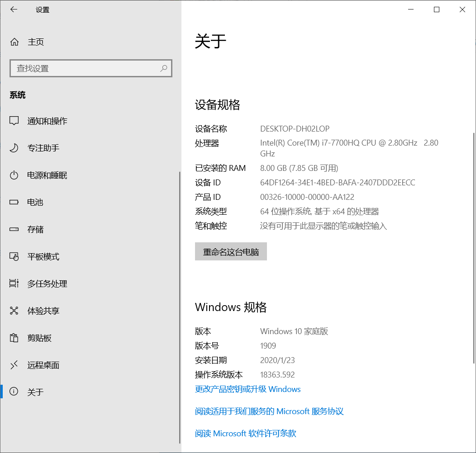Click product ID 00326-10000-00000-AA122
Viewport: 476px width, 453px height.
tap(307, 197)
